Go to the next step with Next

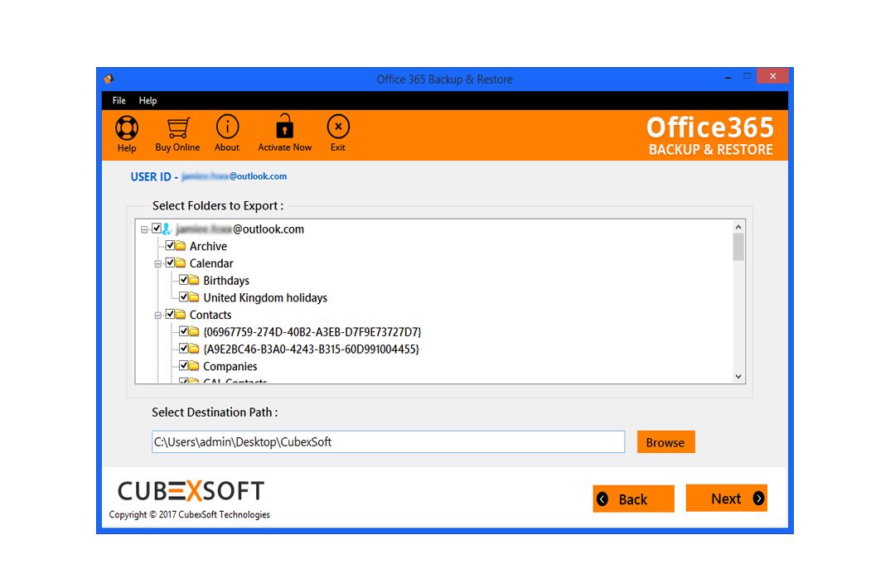point(727,499)
